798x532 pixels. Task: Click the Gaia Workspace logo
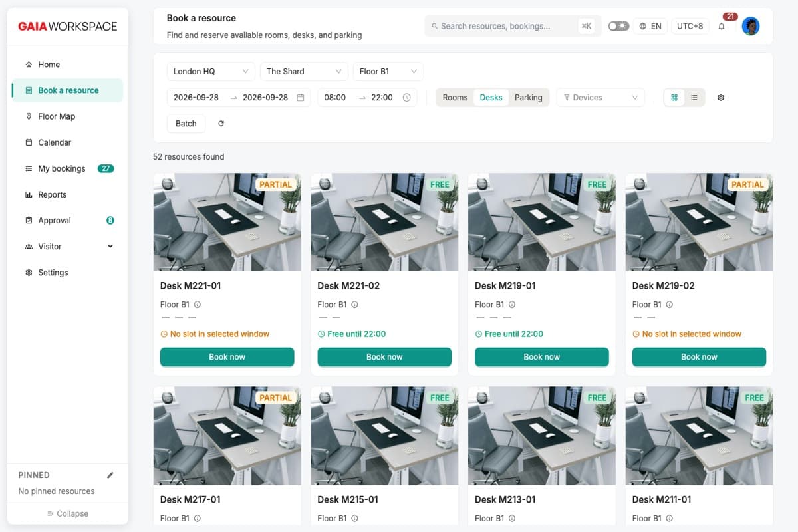coord(67,27)
